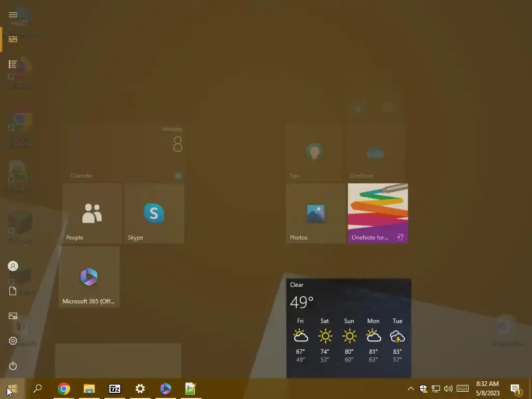This screenshot has width=532, height=399.
Task: Open network status tray icon
Action: (x=436, y=389)
